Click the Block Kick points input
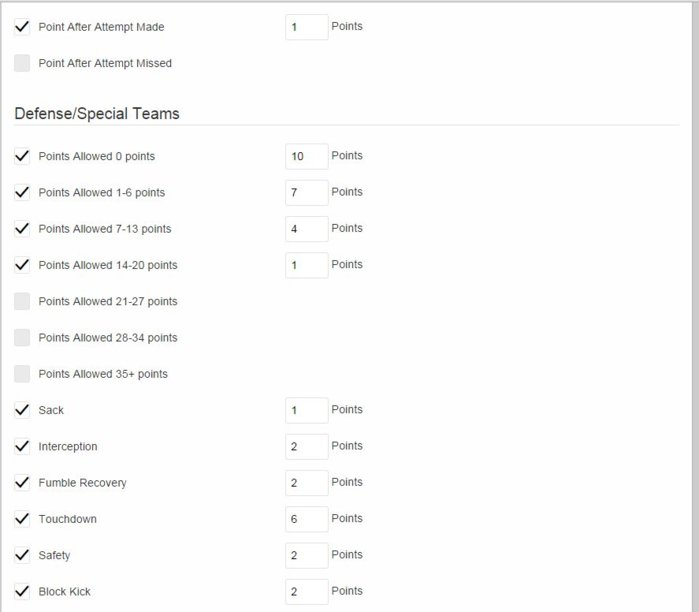Viewport: 699px width, 612px height. [306, 591]
